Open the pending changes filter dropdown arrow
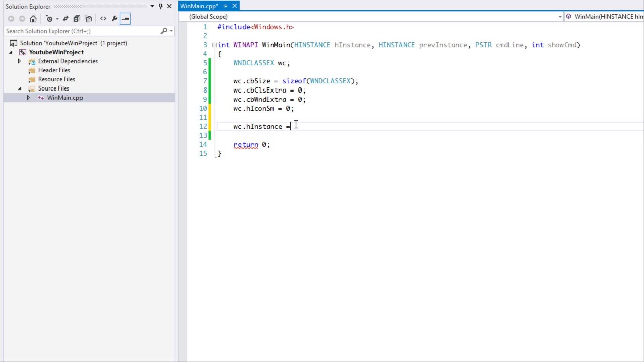The width and height of the screenshot is (644, 362). (57, 19)
